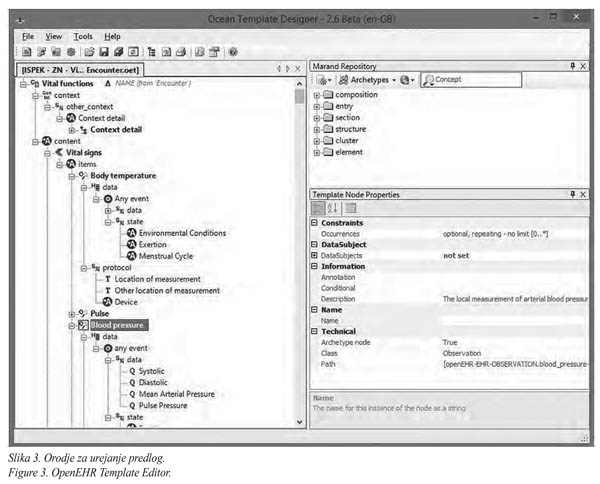
Task: Select the Path property value
Action: (x=514, y=364)
